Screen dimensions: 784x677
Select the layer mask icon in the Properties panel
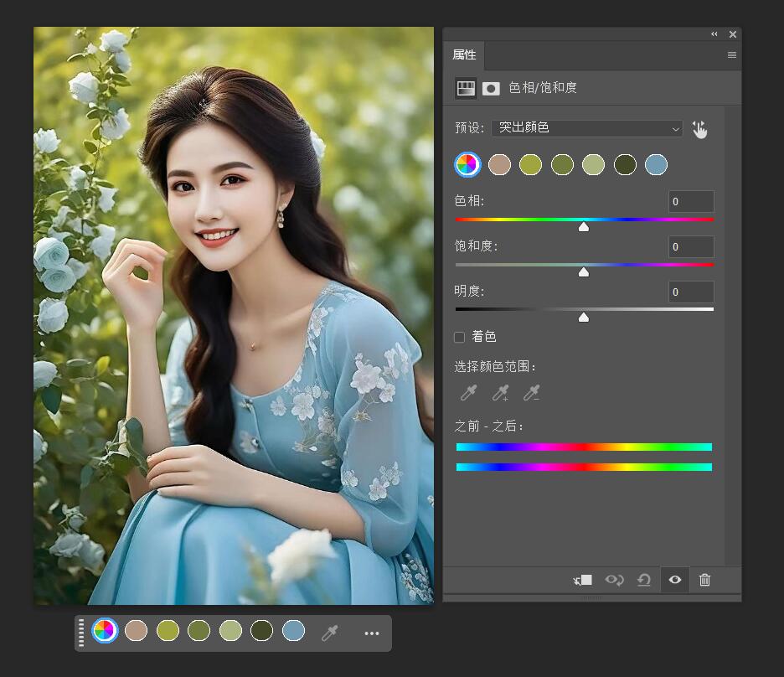pos(491,88)
